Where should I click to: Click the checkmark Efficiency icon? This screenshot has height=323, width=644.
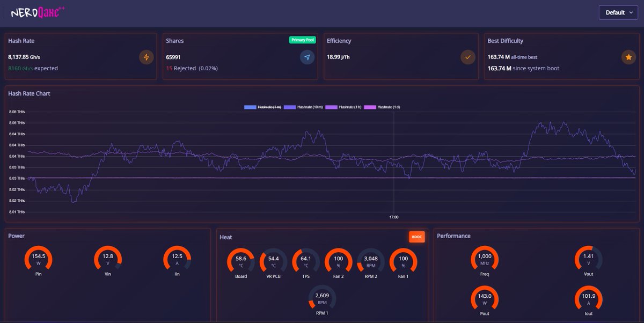[468, 57]
